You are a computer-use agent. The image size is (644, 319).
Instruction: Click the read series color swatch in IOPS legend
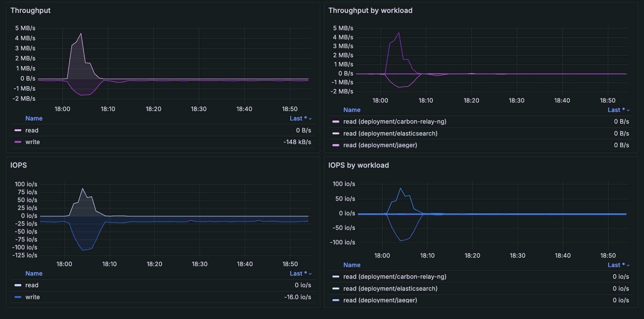[x=18, y=285]
